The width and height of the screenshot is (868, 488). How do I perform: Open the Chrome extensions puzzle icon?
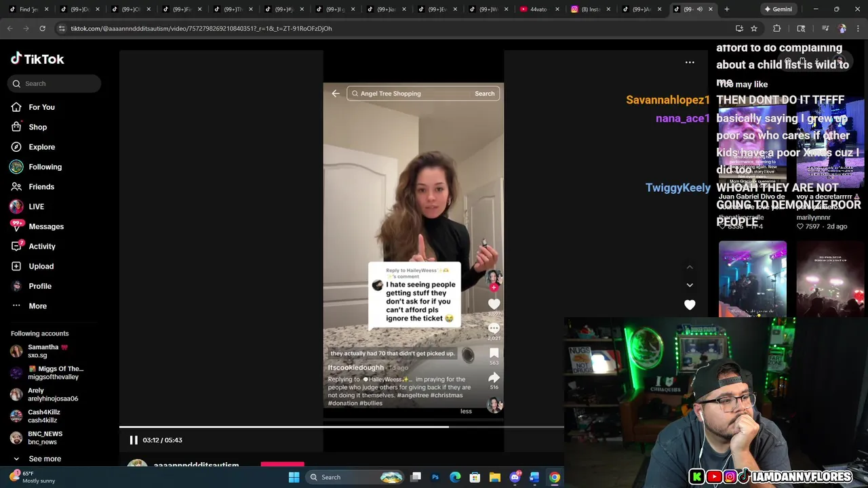click(777, 28)
